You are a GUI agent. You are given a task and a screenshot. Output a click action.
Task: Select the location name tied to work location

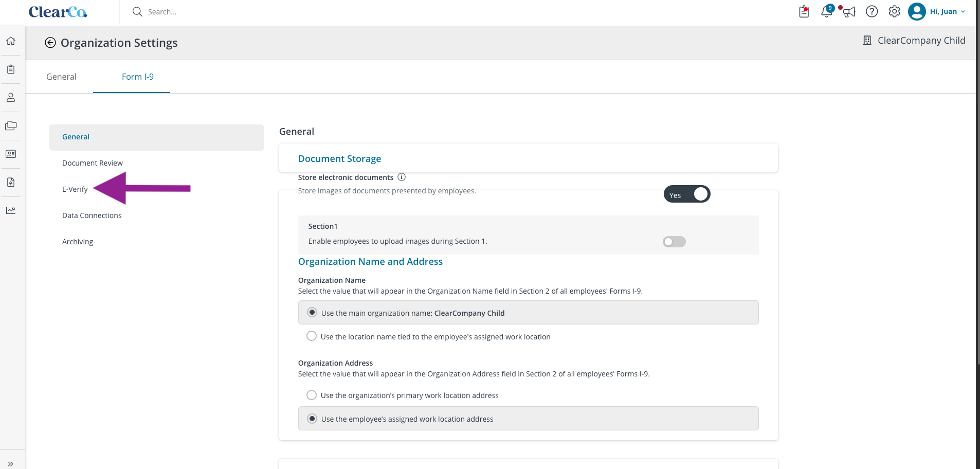pyautogui.click(x=312, y=336)
